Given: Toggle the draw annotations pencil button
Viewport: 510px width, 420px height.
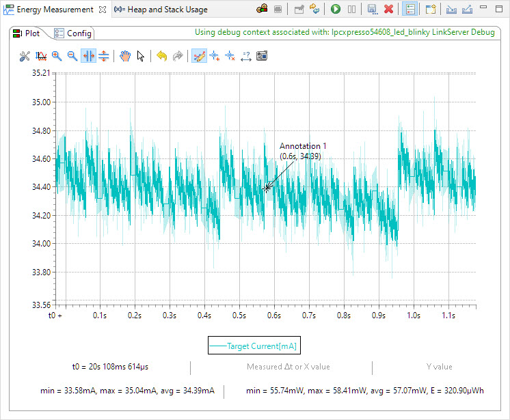Looking at the screenshot, I should pos(199,56).
